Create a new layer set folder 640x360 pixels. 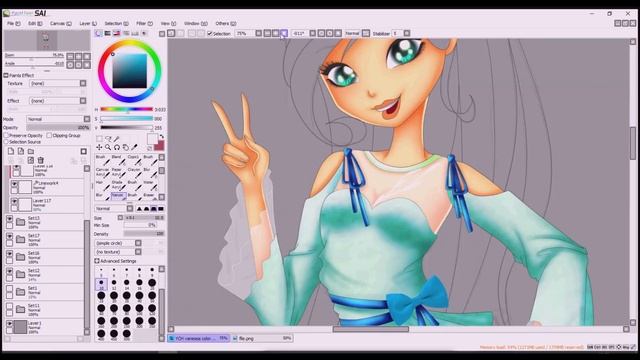31,151
